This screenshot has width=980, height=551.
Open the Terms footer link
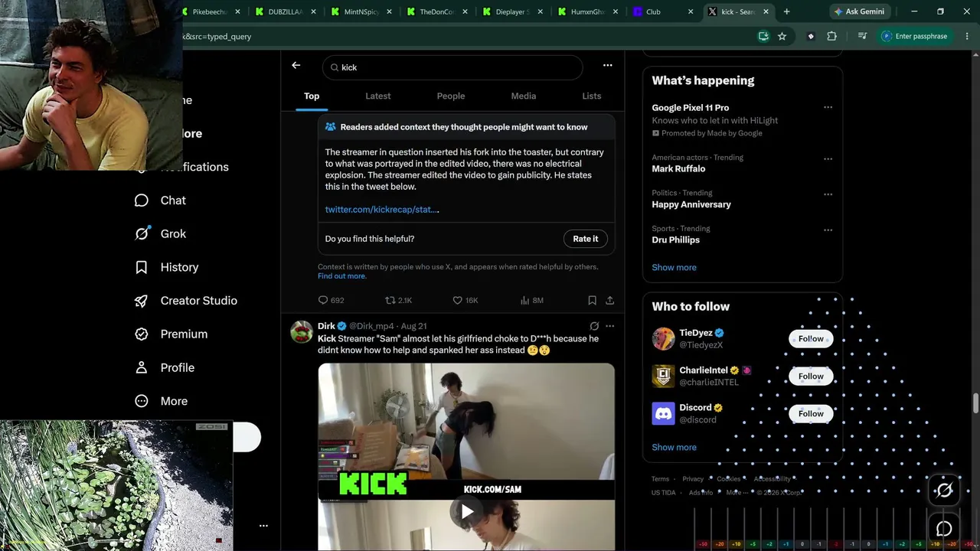click(x=660, y=479)
